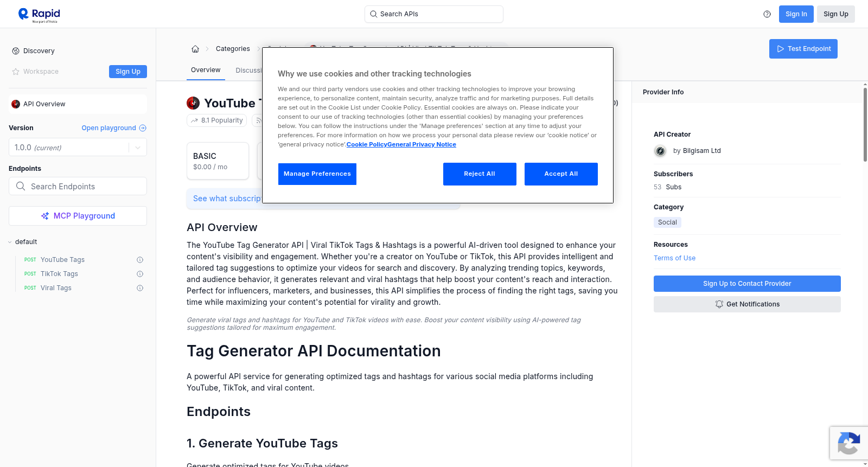Reject all cookies
Viewport: 868px width, 467px height.
(x=480, y=174)
